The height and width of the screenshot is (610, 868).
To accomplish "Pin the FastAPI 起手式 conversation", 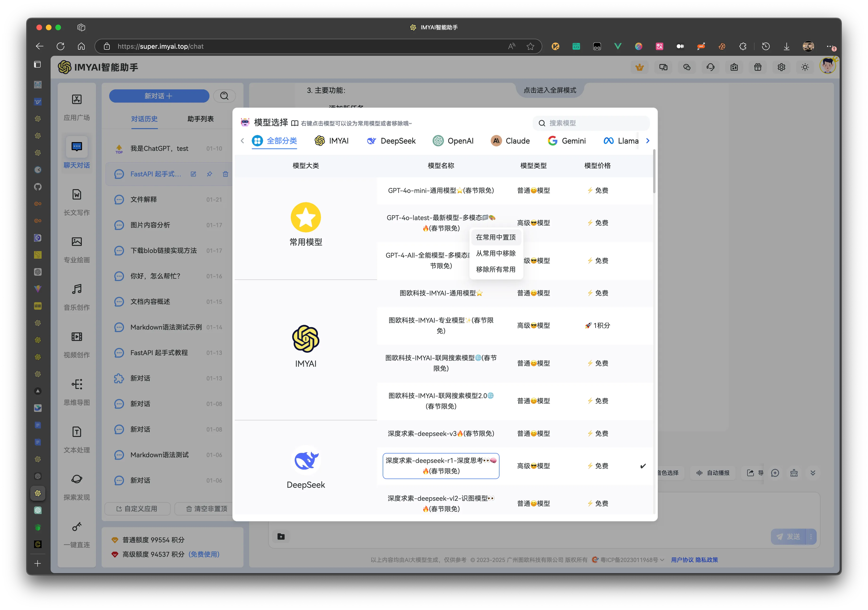I will click(209, 174).
